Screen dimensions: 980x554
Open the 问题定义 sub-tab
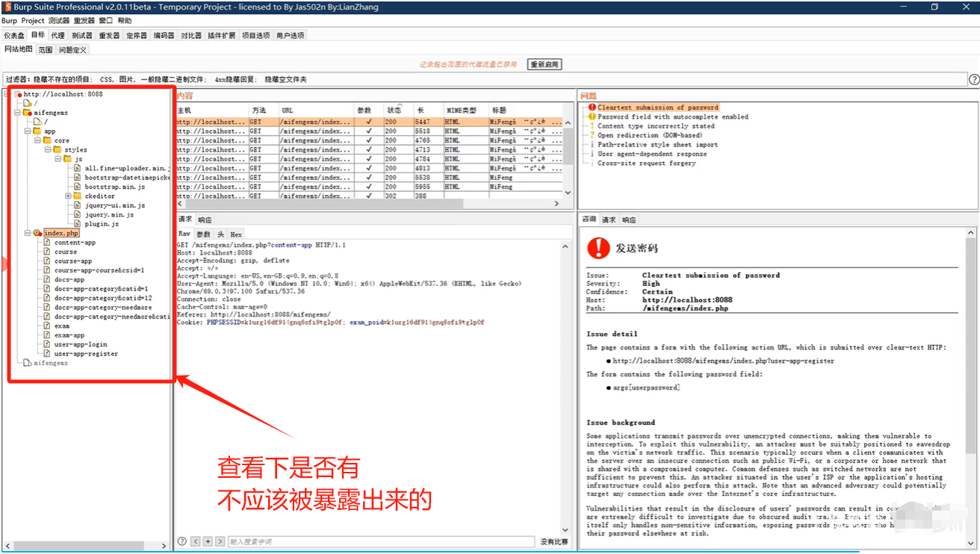[72, 50]
